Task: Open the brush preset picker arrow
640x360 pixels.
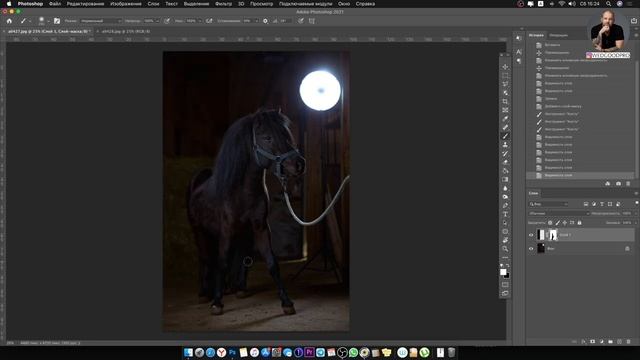Action: coord(48,21)
